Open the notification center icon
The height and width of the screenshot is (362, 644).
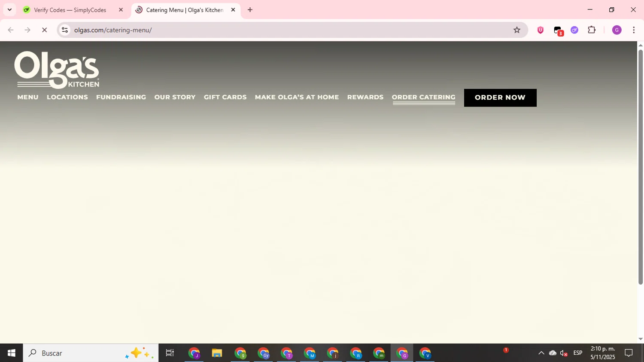coord(629,353)
